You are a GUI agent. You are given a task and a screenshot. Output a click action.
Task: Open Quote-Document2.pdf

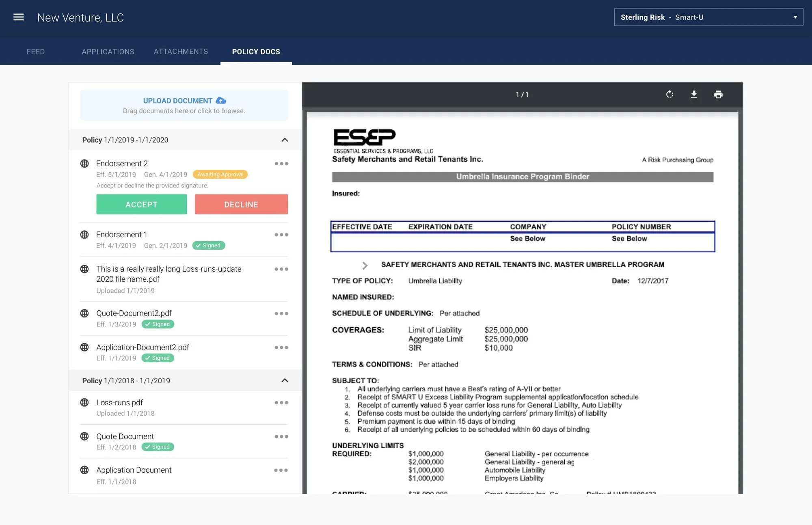(x=134, y=313)
